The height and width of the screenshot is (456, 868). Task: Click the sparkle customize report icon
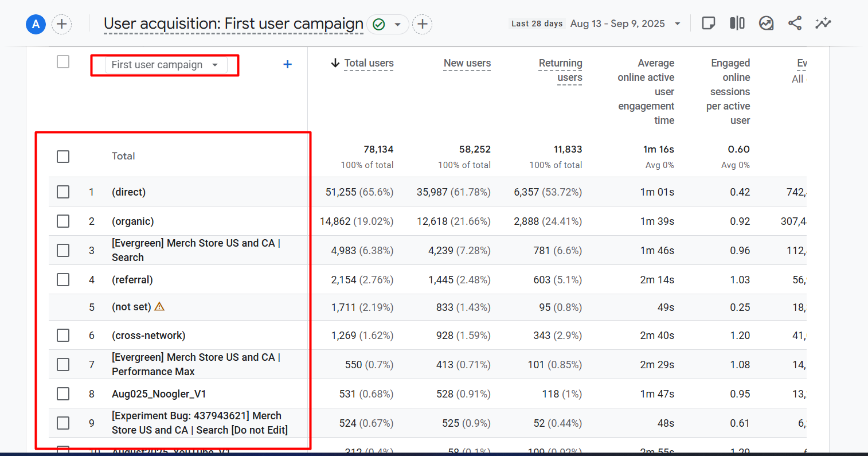click(x=823, y=24)
